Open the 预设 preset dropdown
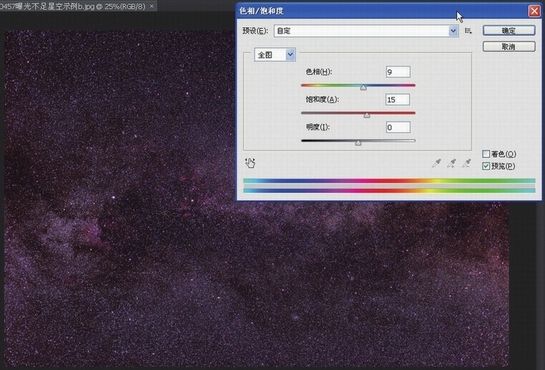Image resolution: width=545 pixels, height=370 pixels. click(366, 31)
